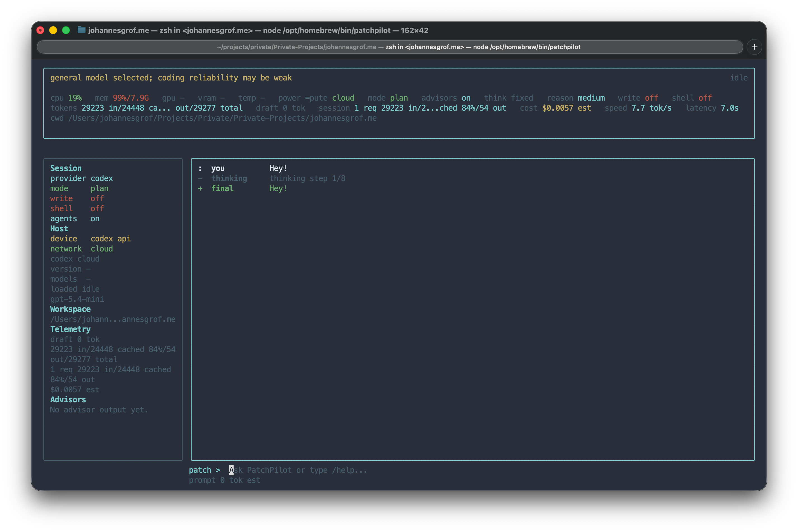Click the cpu 19% readout
This screenshot has height=532, width=798.
click(x=66, y=98)
